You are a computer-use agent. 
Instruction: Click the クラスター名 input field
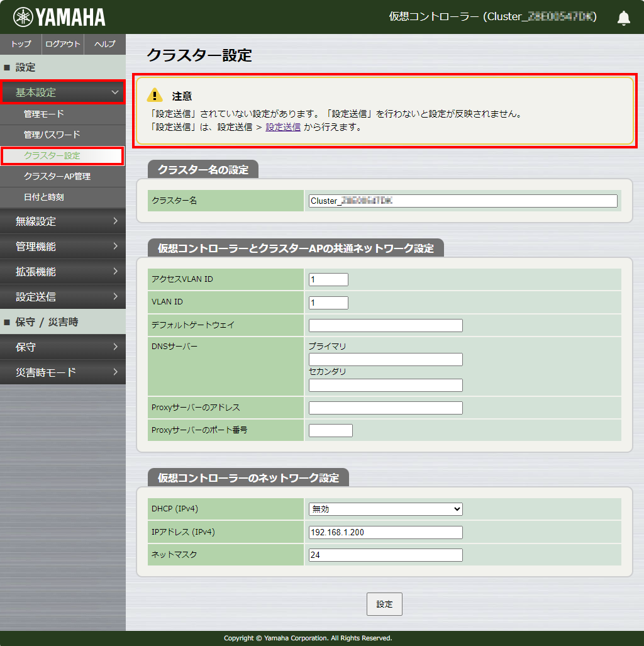[462, 200]
